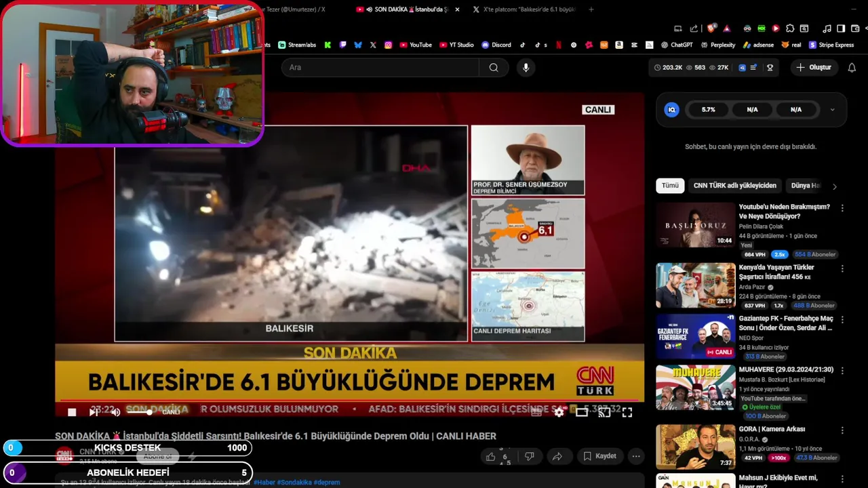
Task: Open options for Gaziantep FK video
Action: tap(842, 320)
